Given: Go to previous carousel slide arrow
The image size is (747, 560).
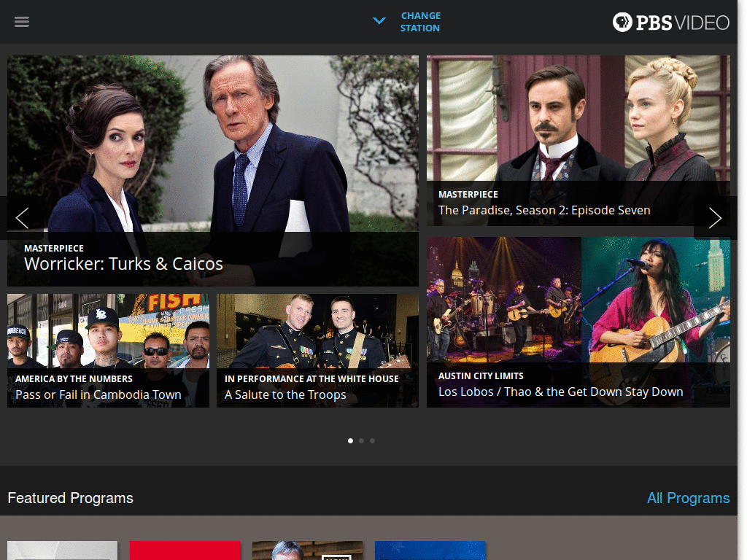Looking at the screenshot, I should point(22,218).
